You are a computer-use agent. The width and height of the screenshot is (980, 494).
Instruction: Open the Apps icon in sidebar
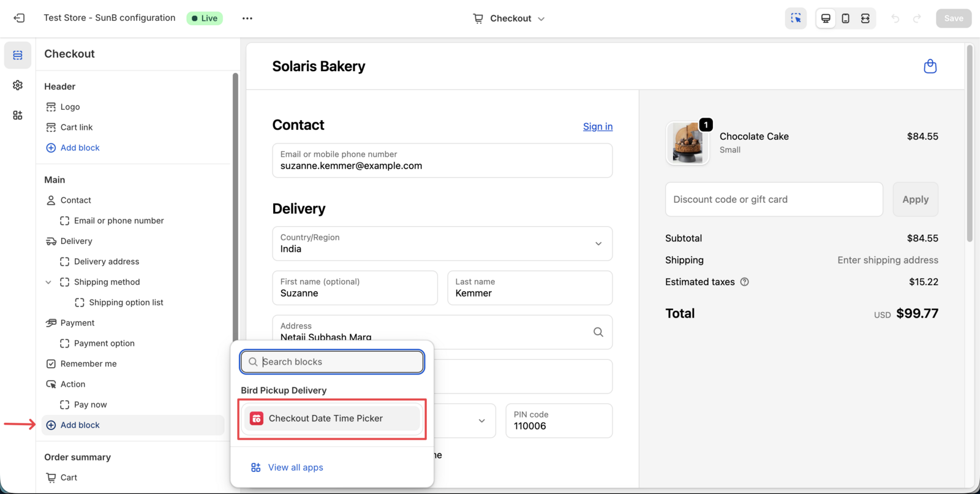pyautogui.click(x=18, y=115)
